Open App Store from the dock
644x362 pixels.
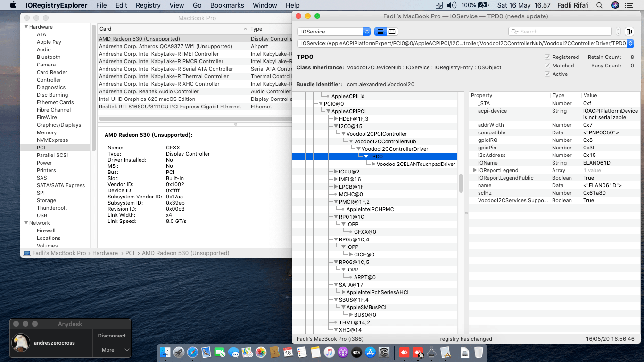pyautogui.click(x=370, y=352)
